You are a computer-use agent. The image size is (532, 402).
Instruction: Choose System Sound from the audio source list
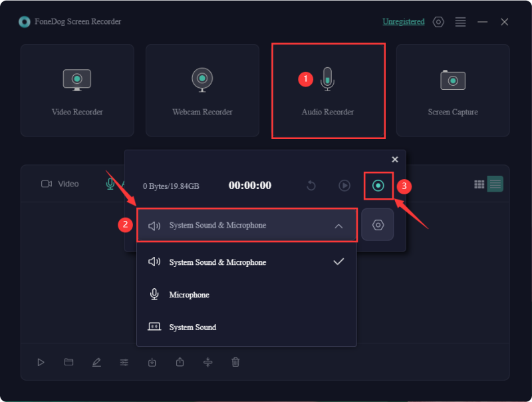pyautogui.click(x=192, y=327)
